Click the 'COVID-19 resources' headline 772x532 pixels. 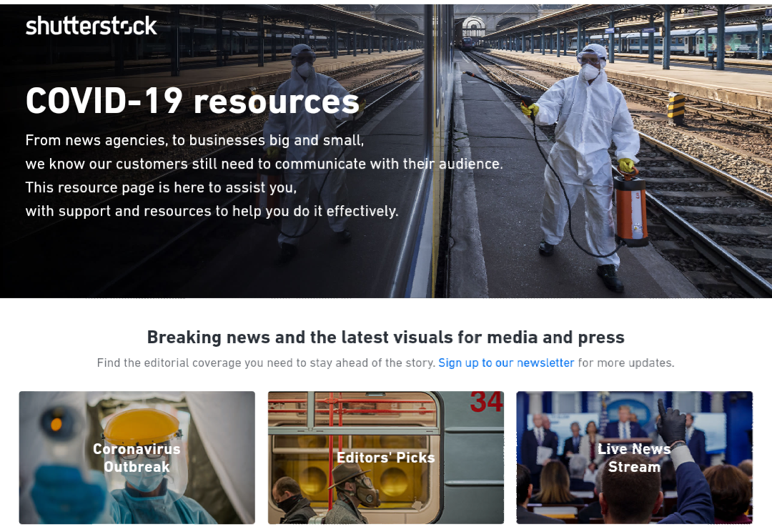[x=192, y=101]
